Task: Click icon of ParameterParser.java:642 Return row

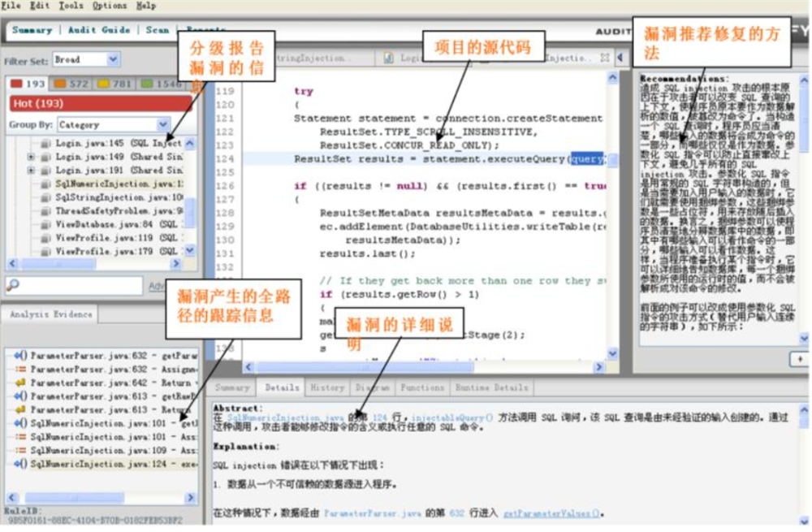Action: coord(21,383)
